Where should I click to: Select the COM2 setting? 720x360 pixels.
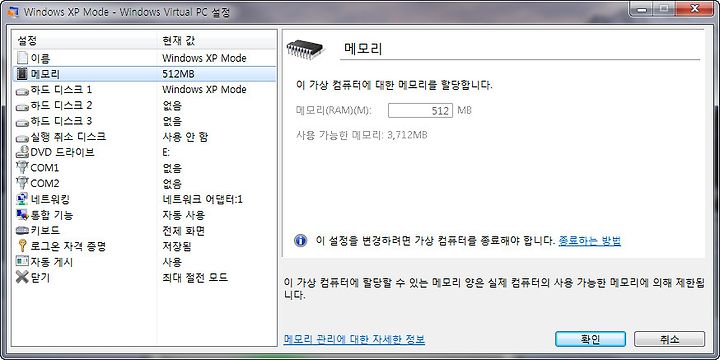145,184
